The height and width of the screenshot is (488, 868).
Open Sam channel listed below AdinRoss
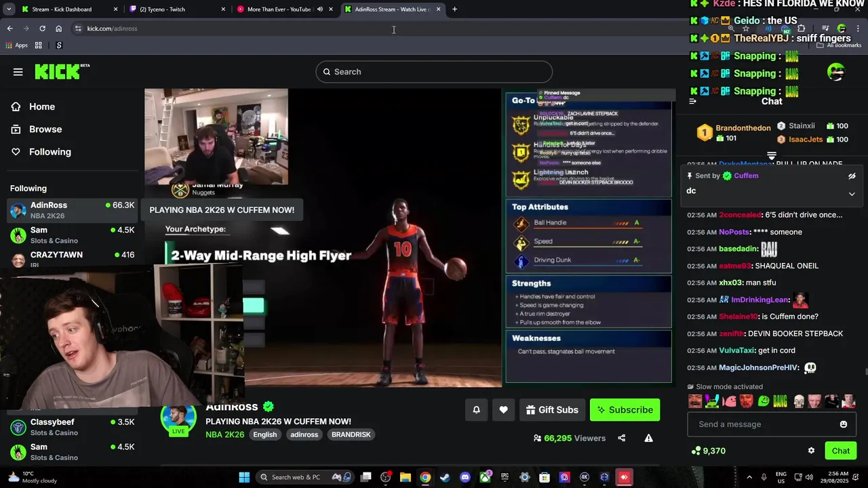[72, 235]
